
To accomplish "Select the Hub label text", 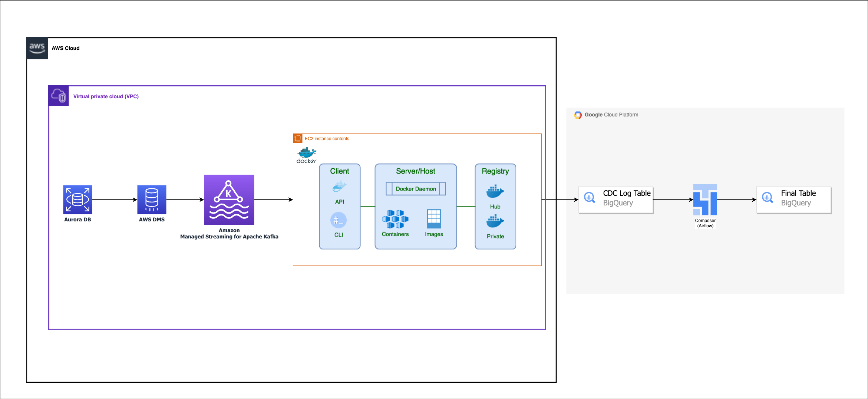I will pyautogui.click(x=495, y=207).
